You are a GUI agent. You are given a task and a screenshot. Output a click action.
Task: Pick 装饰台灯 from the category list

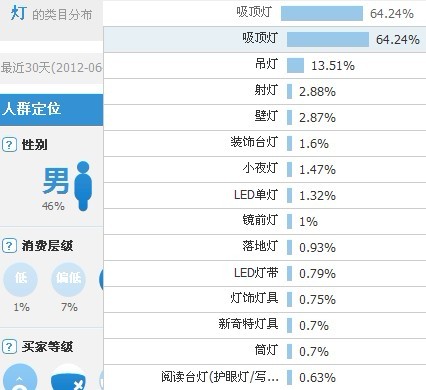(x=265, y=143)
